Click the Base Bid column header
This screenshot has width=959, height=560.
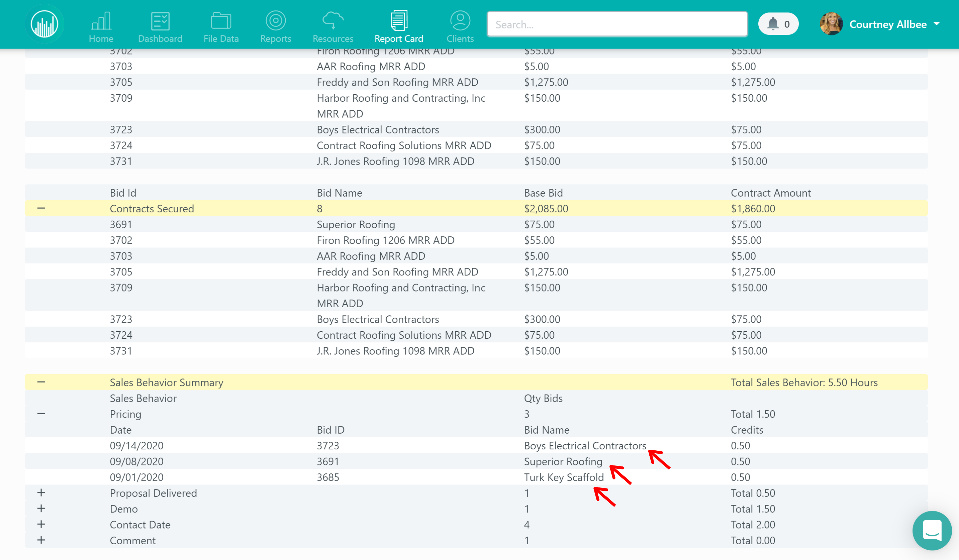tap(543, 193)
